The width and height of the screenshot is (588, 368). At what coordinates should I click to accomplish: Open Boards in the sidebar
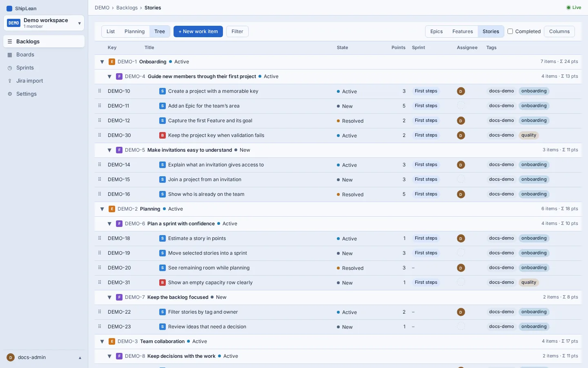point(44,54)
